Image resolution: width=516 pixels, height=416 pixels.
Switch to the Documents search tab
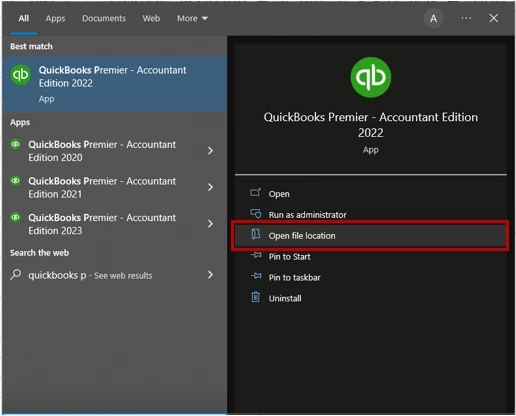click(x=104, y=18)
